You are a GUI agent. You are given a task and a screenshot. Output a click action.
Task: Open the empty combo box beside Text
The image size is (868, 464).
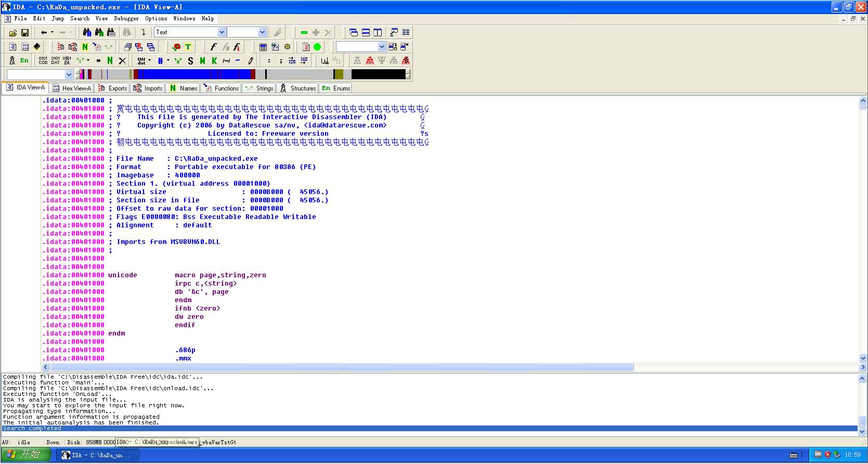point(247,32)
